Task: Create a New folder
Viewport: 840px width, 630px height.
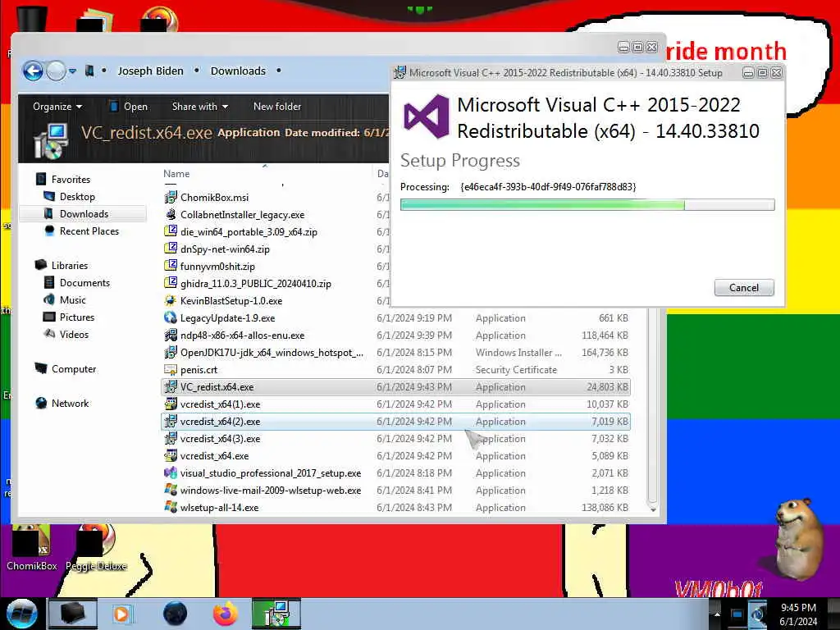Action: pos(277,107)
